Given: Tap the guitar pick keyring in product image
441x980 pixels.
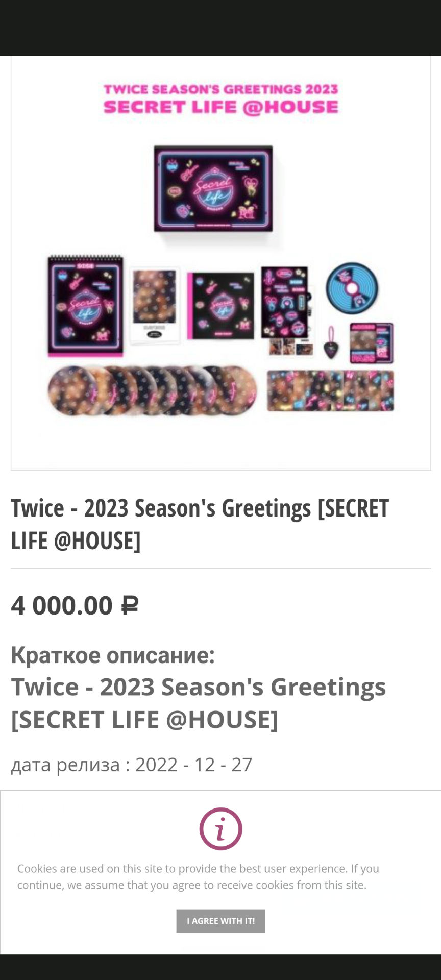Looking at the screenshot, I should pyautogui.click(x=331, y=342).
